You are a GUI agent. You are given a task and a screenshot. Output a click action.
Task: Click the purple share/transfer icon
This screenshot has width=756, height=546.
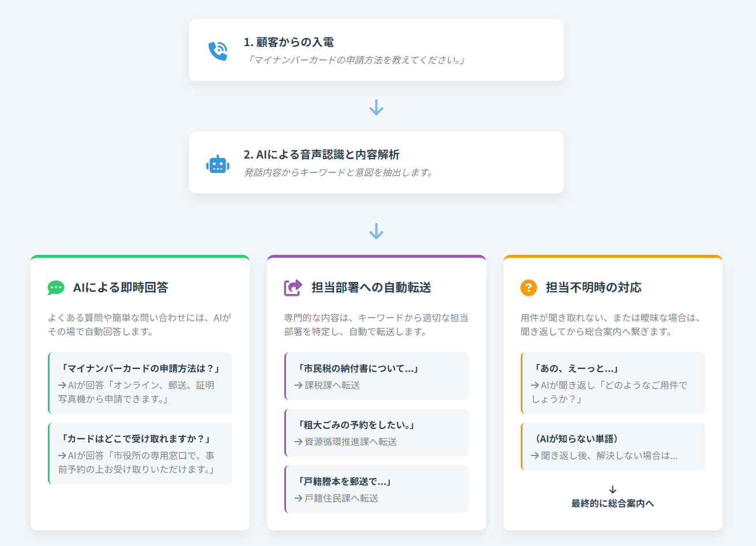(x=293, y=288)
